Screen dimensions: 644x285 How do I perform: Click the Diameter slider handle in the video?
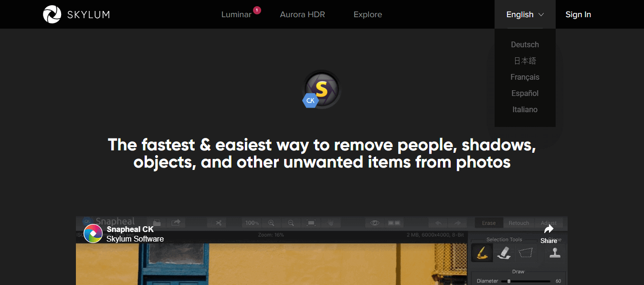(x=509, y=281)
